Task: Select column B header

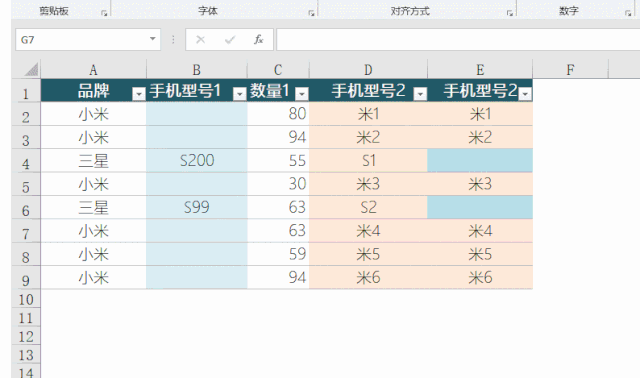Action: coord(196,70)
